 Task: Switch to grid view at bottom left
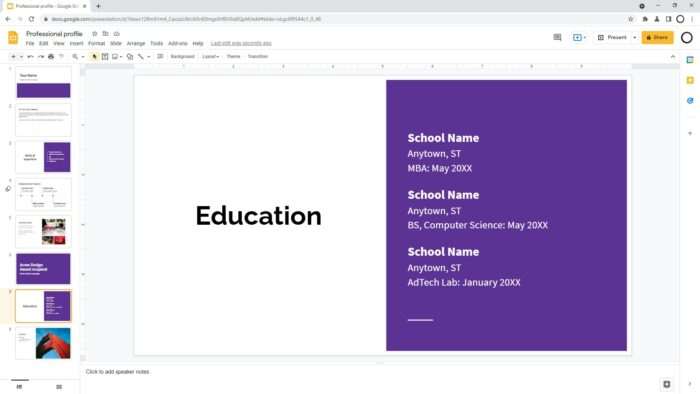click(59, 387)
